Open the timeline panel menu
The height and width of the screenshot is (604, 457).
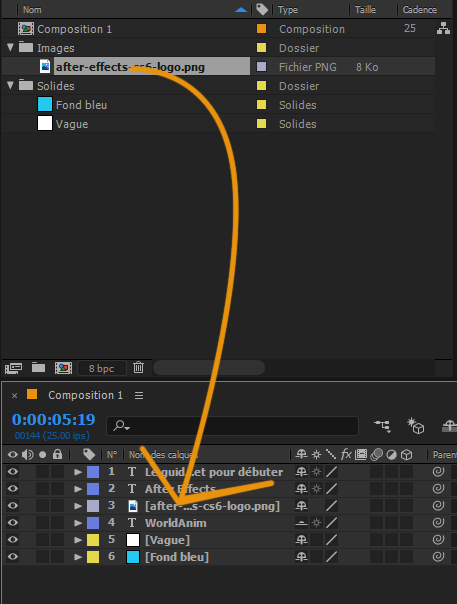(x=139, y=396)
